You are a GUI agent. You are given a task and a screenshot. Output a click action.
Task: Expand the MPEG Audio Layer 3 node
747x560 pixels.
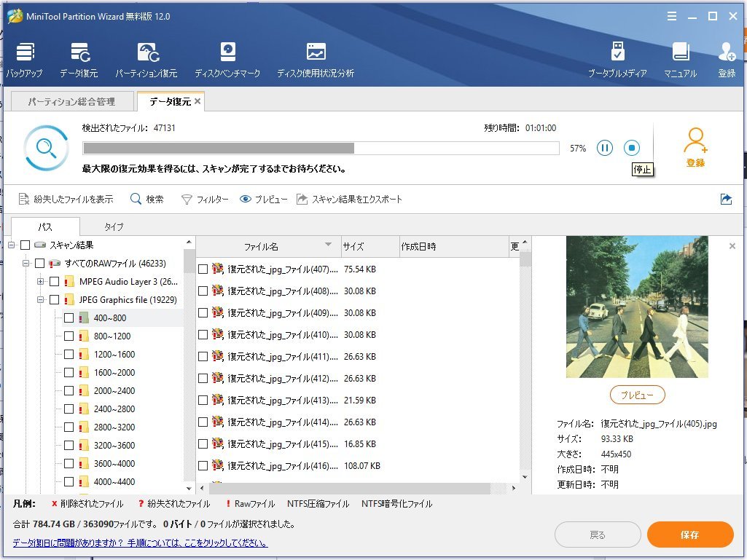(x=41, y=281)
